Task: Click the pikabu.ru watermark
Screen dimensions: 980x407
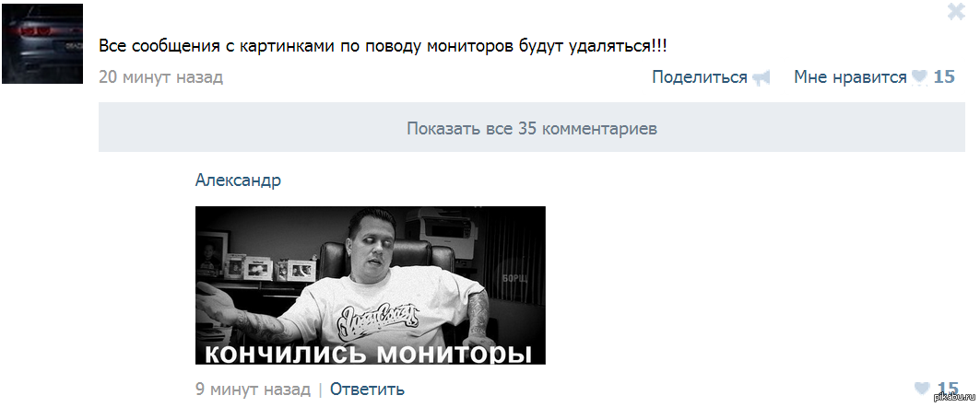Action: coord(954,397)
